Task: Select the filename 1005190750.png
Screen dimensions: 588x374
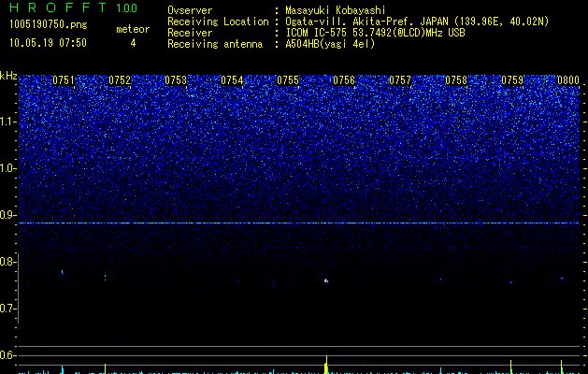Action: click(49, 25)
